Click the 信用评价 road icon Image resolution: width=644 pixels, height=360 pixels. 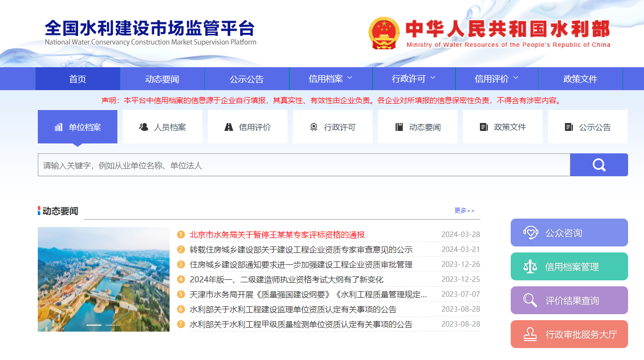[x=229, y=127]
